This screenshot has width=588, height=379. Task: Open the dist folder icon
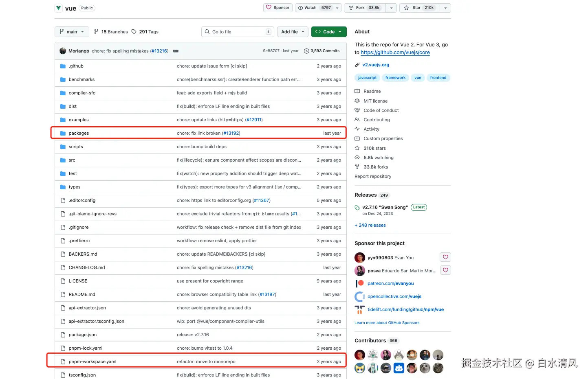[63, 106]
